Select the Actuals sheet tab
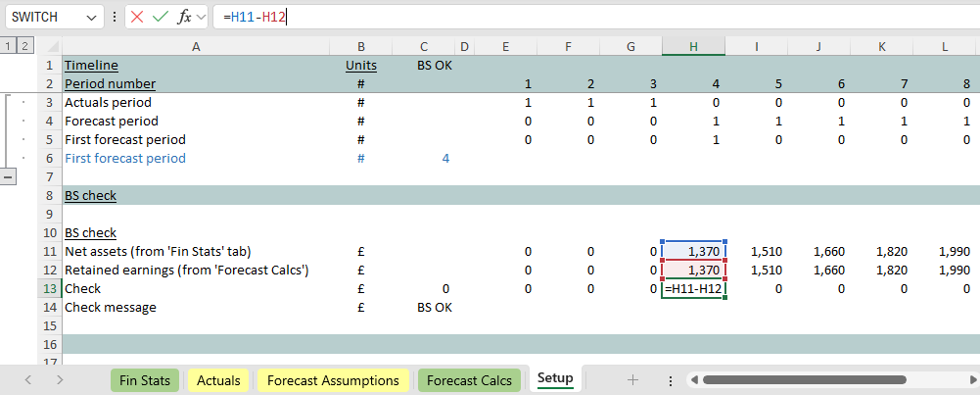This screenshot has width=980, height=395. pyautogui.click(x=218, y=380)
